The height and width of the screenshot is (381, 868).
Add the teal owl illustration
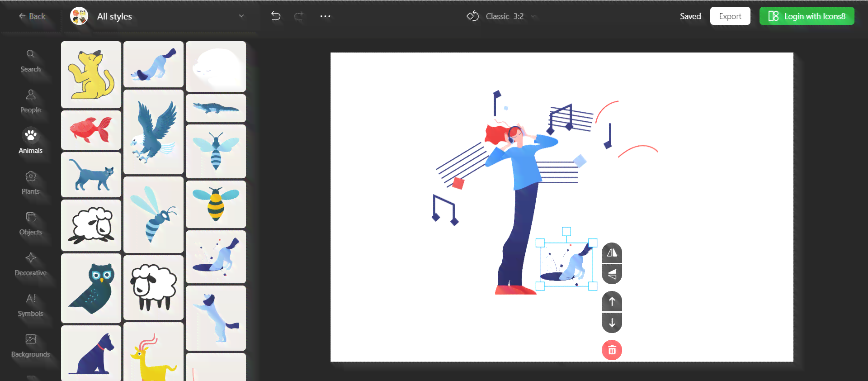91,288
